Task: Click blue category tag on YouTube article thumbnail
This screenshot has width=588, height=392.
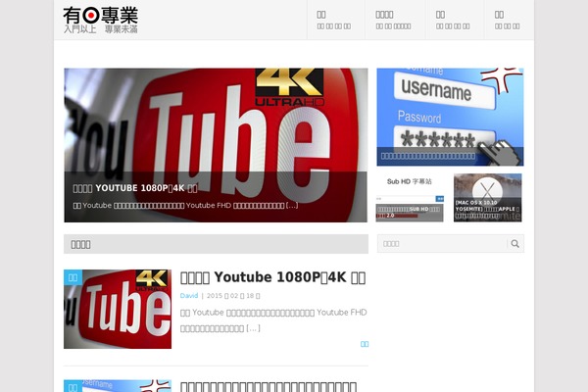Action: [73, 277]
